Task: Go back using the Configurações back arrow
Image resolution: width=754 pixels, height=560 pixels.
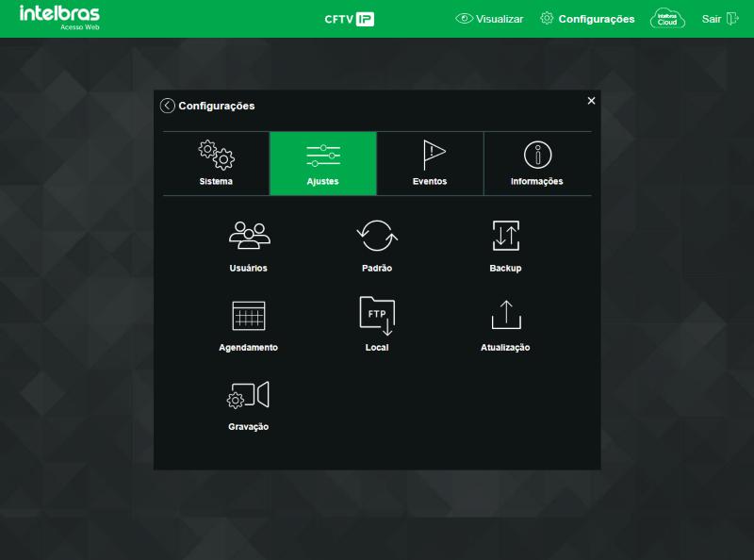Action: tap(168, 106)
